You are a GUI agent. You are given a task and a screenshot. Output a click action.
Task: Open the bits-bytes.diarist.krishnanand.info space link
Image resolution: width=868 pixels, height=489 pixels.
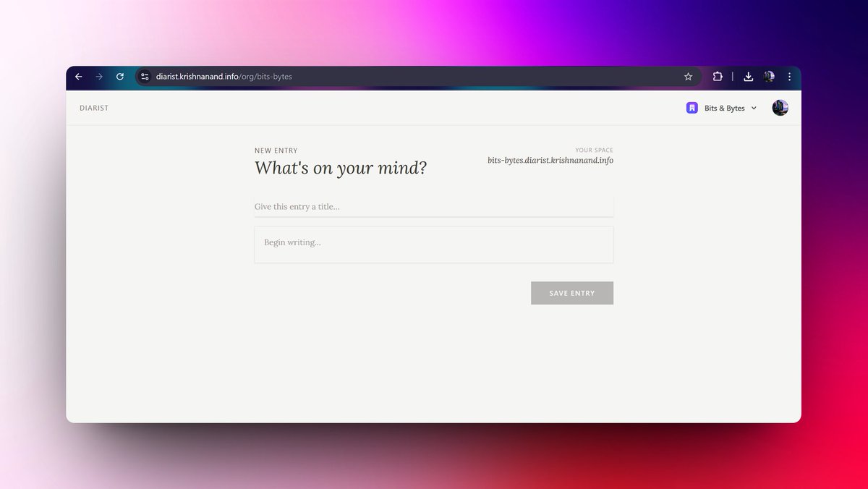pyautogui.click(x=550, y=161)
